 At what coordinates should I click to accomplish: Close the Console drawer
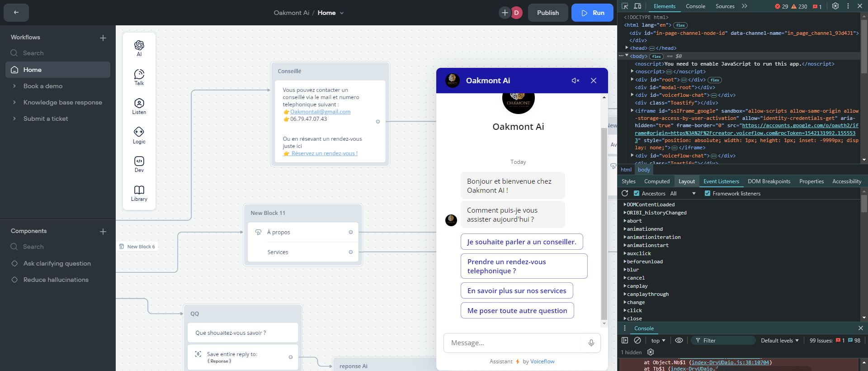click(x=860, y=328)
